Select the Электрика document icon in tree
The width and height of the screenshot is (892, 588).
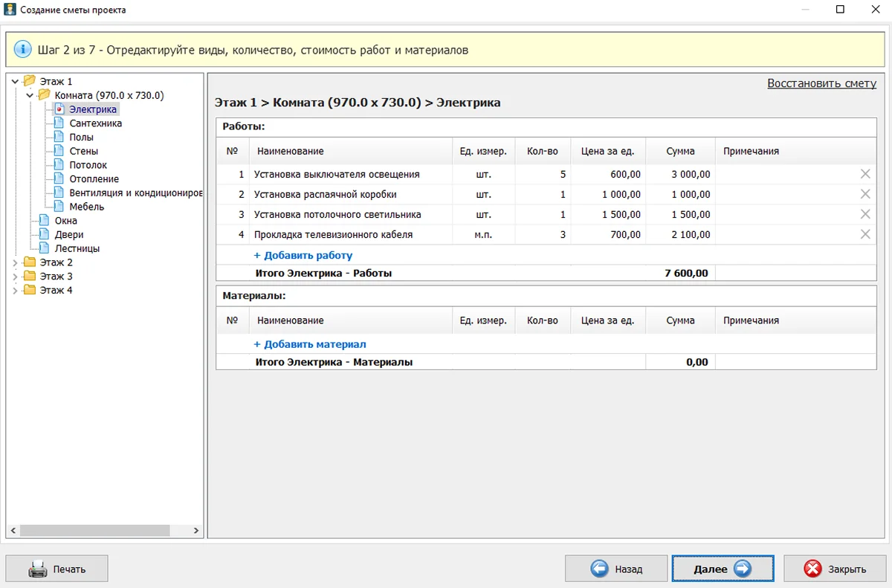(59, 109)
